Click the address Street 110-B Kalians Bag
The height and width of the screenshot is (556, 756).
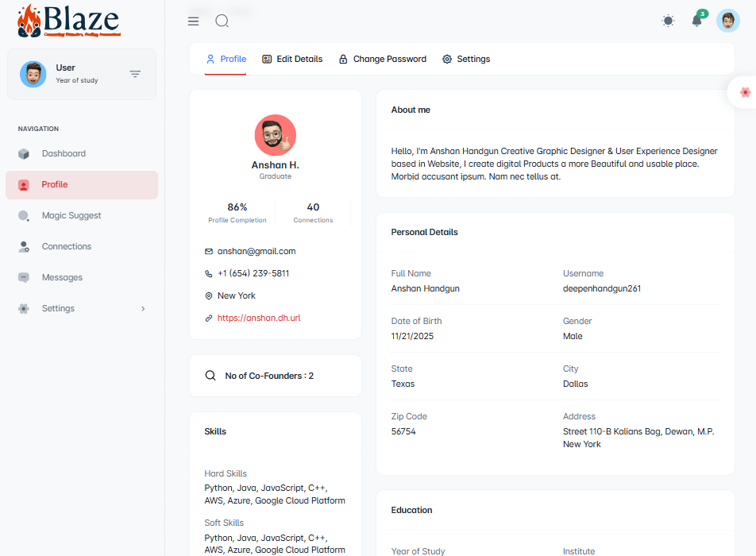click(x=638, y=438)
